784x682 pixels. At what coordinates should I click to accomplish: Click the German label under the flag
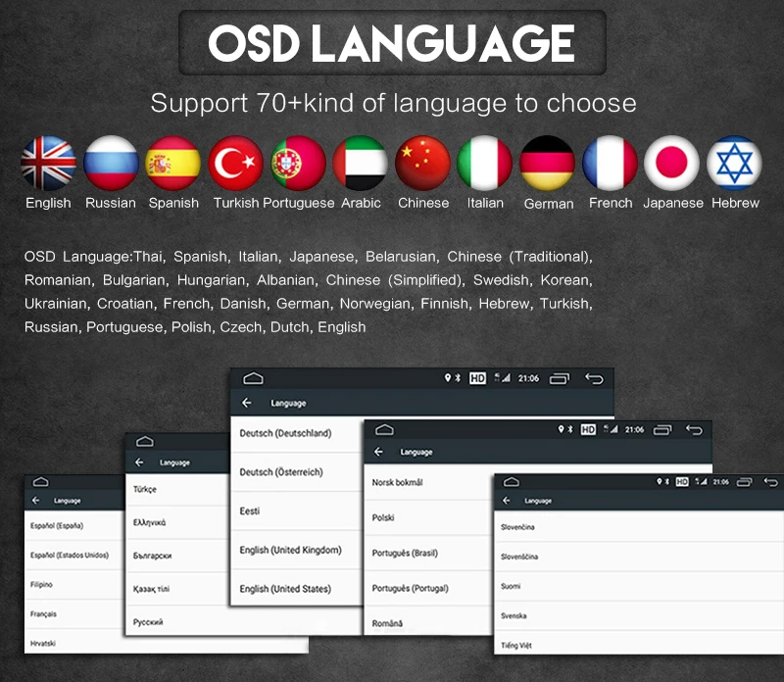click(x=549, y=204)
